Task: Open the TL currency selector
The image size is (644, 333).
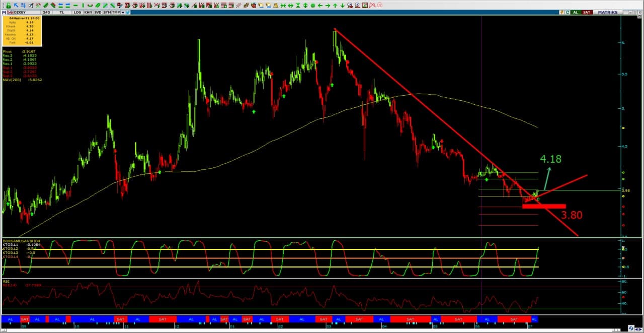Action: click(61, 12)
